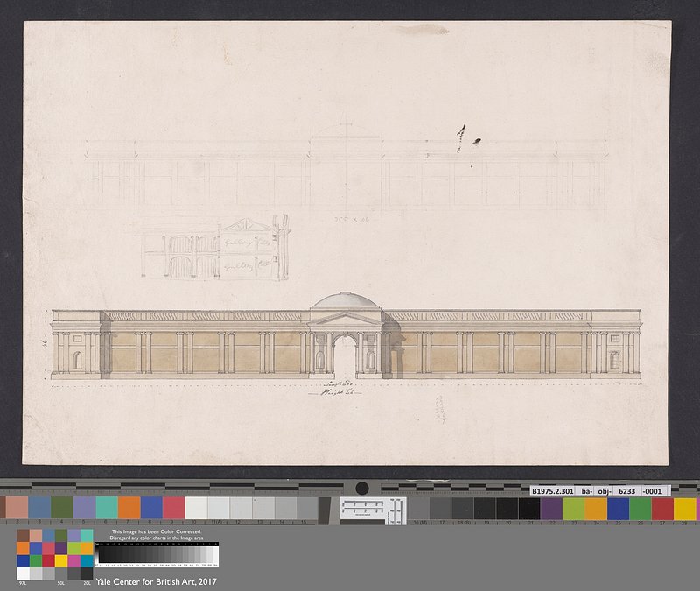Pick the red swatch numbered 27

click(x=663, y=508)
